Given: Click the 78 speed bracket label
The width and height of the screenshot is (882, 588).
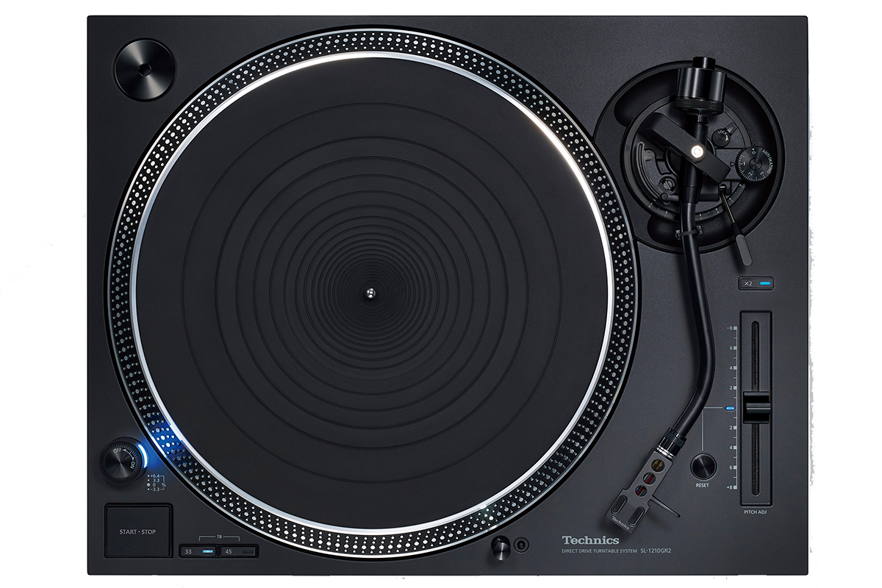Looking at the screenshot, I should pos(219,537).
